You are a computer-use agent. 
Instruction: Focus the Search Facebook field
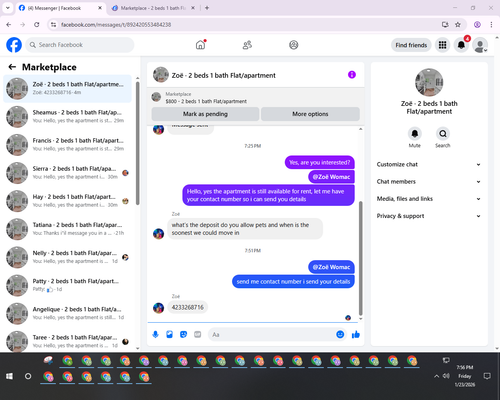pos(80,45)
